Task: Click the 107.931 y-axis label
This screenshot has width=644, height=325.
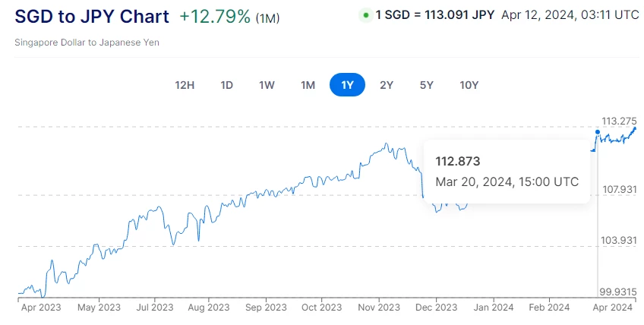Action: 620,189
